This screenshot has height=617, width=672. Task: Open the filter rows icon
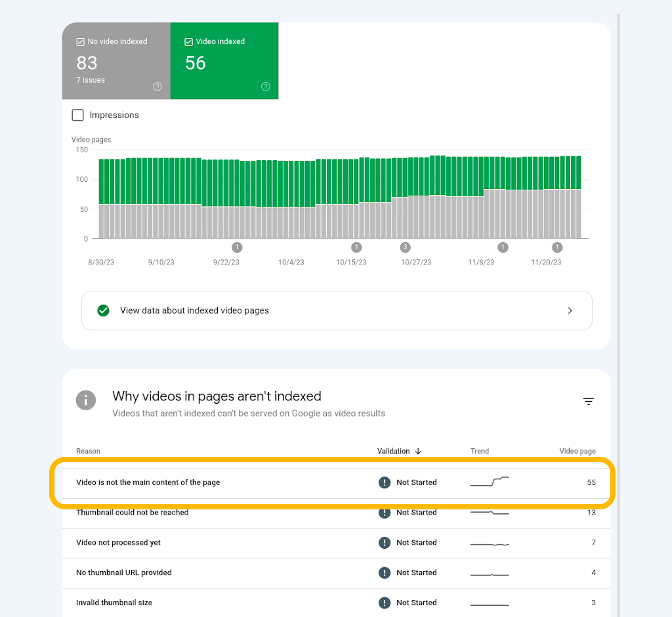[x=589, y=401]
